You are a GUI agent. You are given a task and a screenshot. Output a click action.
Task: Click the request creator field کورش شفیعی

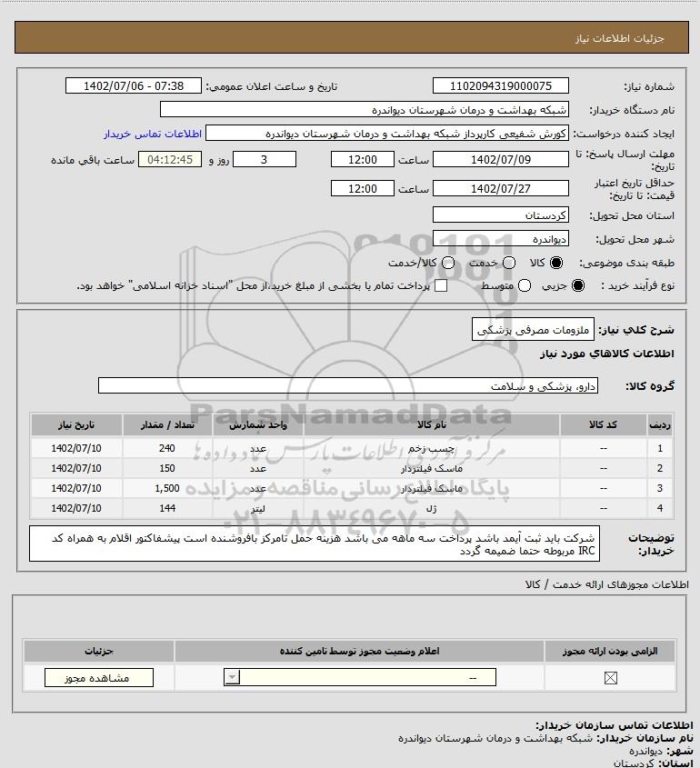point(387,134)
